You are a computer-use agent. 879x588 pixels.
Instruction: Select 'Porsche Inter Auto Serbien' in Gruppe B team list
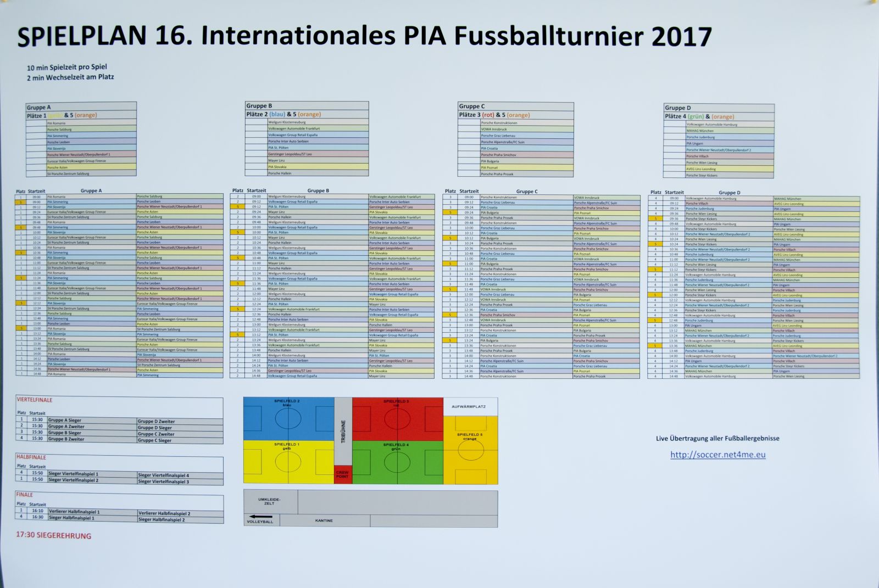pos(318,141)
